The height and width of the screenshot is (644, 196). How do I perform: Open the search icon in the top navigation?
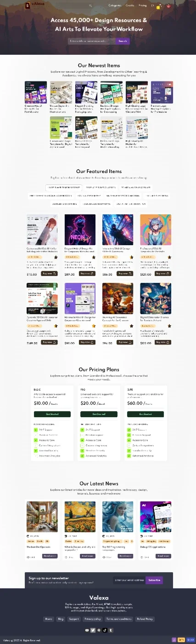click(90, 6)
